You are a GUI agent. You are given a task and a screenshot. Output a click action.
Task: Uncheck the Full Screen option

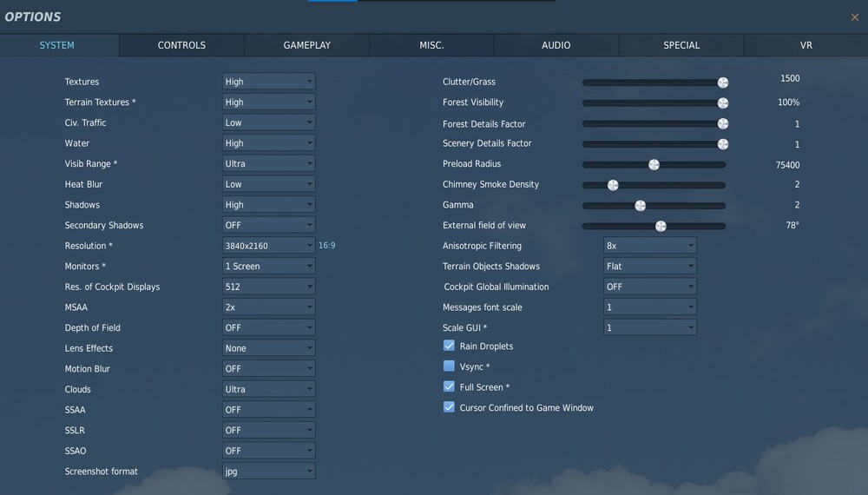click(449, 386)
